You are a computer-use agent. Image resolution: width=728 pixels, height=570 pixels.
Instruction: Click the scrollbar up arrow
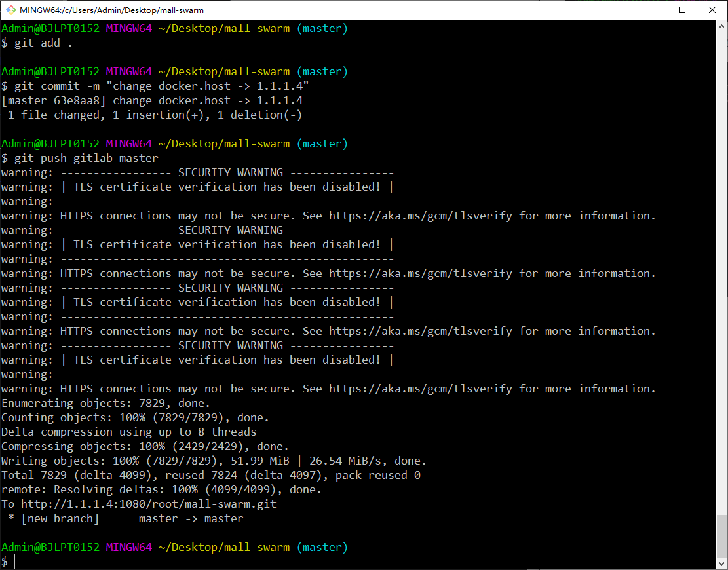coord(721,27)
